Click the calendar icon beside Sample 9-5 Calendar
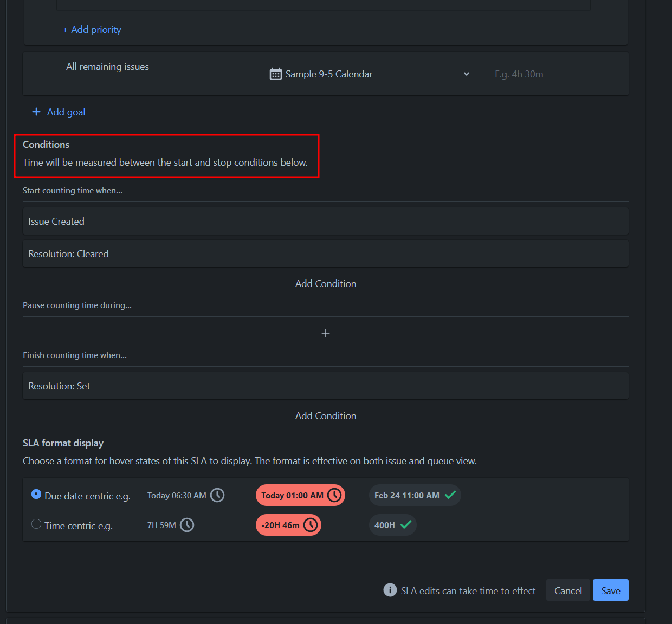 click(275, 74)
